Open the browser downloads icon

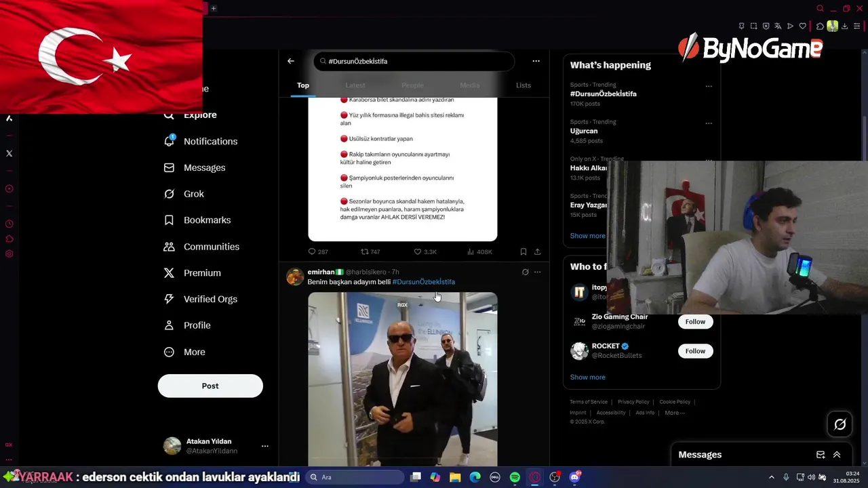pos(845,26)
